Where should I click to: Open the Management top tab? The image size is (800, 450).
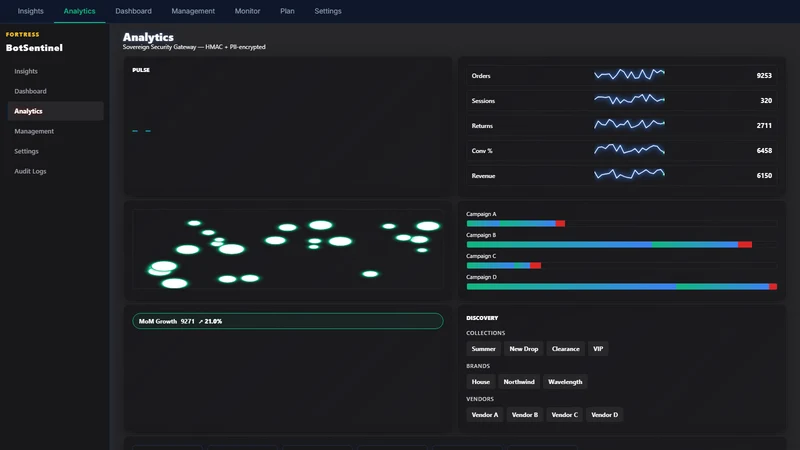point(193,11)
